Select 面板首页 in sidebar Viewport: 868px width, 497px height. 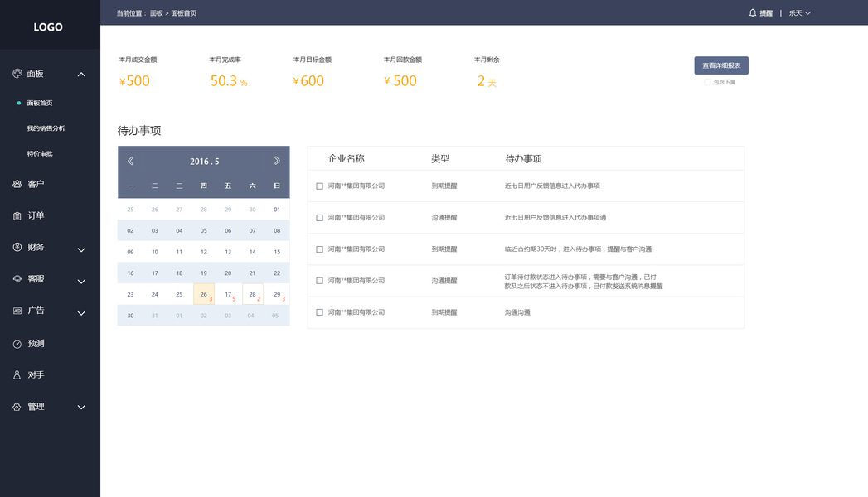pyautogui.click(x=40, y=103)
